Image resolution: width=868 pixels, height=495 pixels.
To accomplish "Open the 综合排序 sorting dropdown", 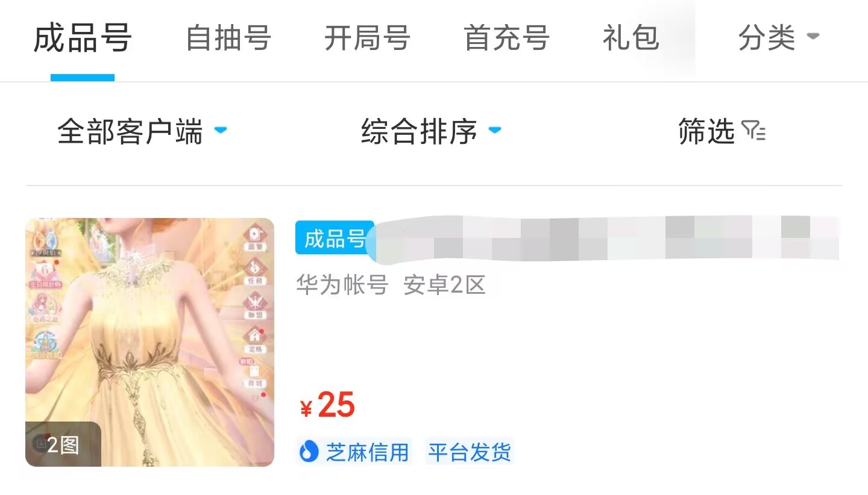I will [x=430, y=131].
